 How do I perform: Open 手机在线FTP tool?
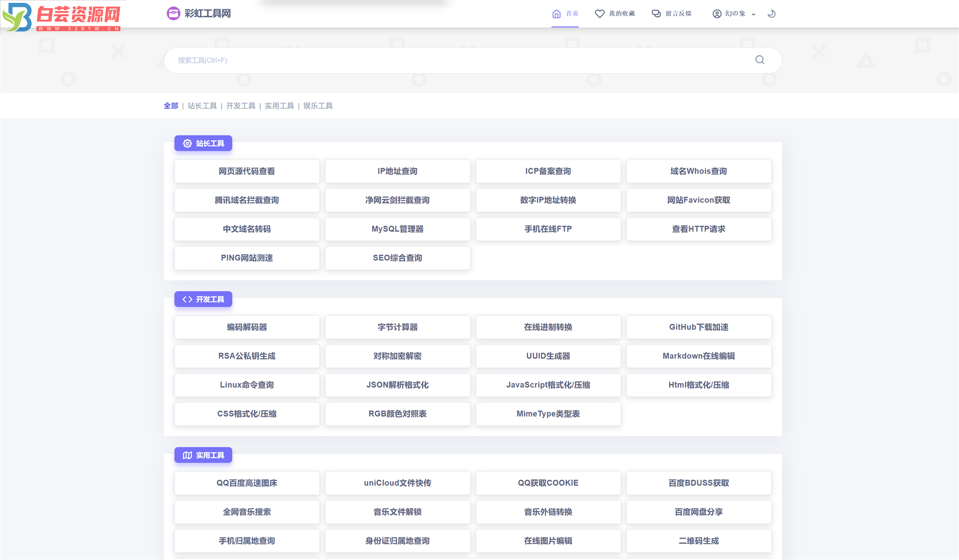click(548, 229)
